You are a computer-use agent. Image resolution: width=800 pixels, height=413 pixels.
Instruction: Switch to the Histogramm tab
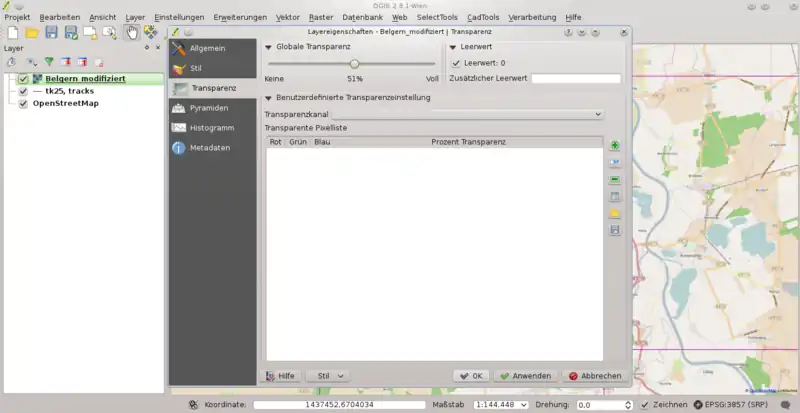click(213, 128)
